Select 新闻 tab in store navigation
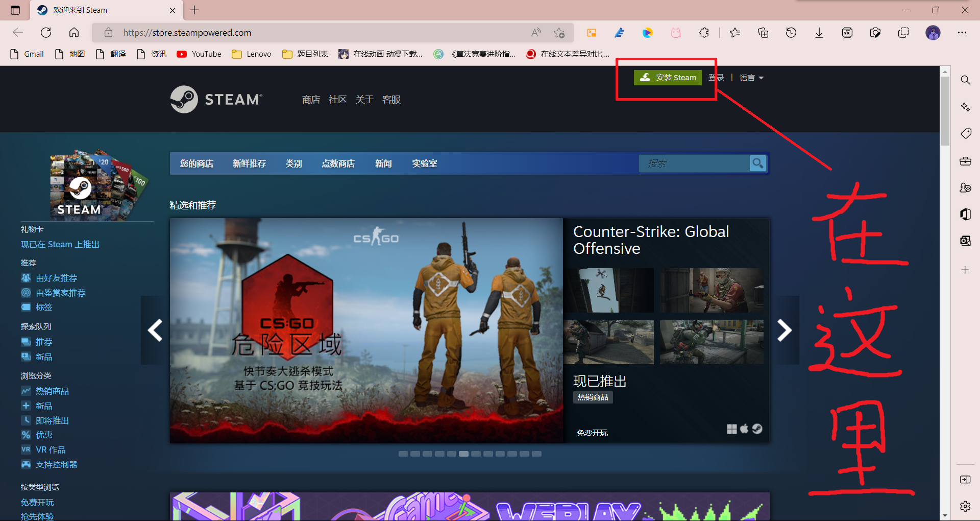Screen dimensions: 980x521 pos(383,163)
